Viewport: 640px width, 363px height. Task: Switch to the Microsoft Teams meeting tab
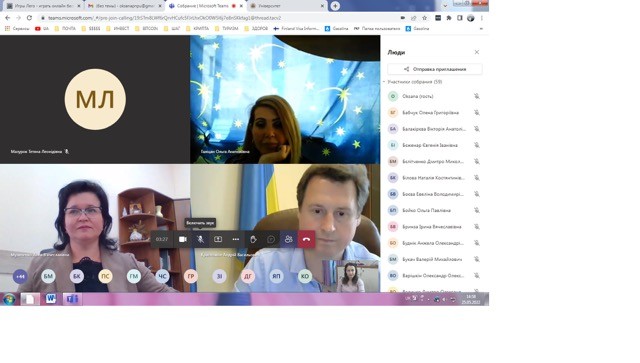click(206, 6)
